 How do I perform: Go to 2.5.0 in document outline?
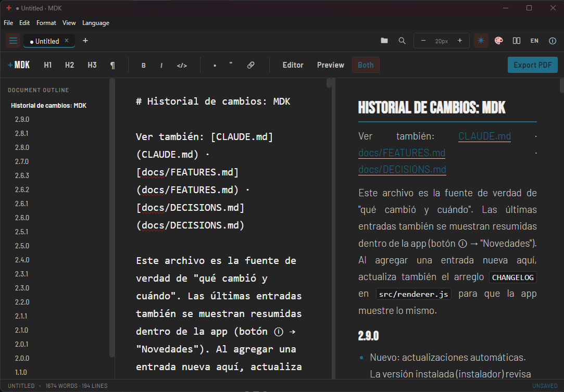(x=22, y=246)
